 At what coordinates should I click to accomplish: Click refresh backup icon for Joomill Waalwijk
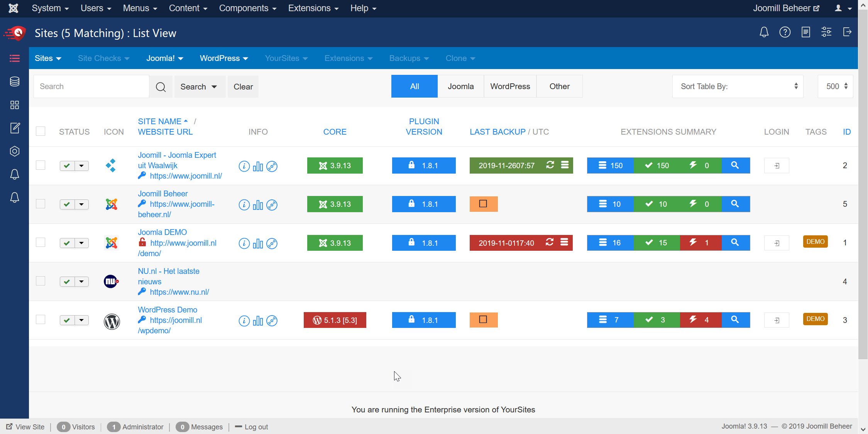tap(550, 165)
